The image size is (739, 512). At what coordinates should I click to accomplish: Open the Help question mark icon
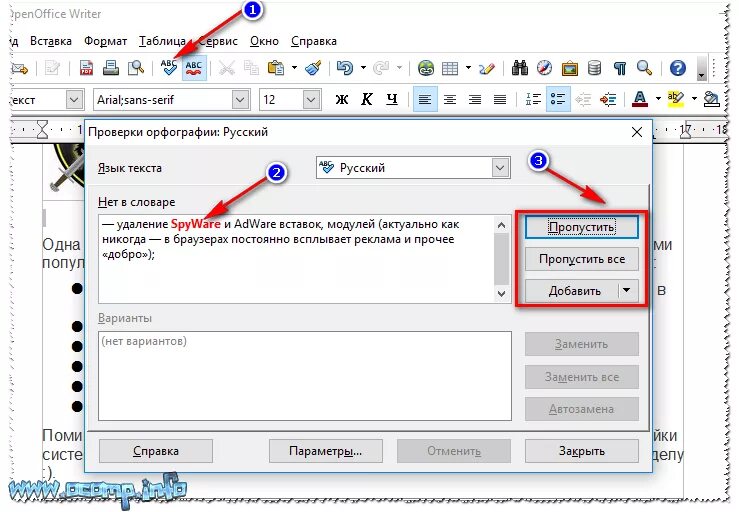pos(678,68)
